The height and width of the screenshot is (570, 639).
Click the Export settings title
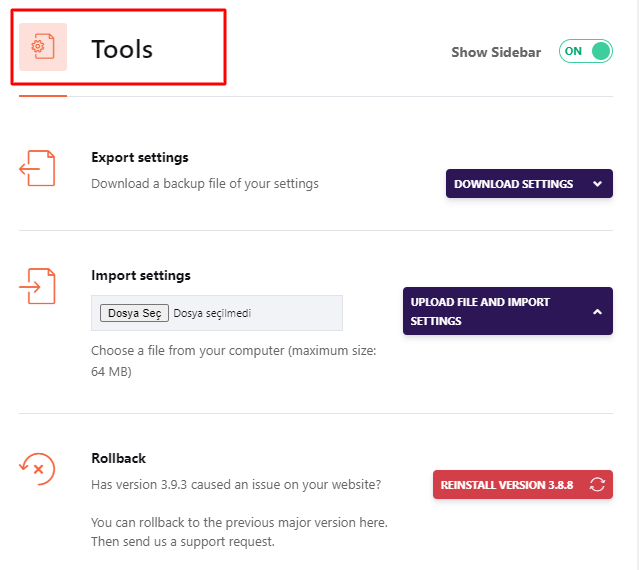click(140, 158)
